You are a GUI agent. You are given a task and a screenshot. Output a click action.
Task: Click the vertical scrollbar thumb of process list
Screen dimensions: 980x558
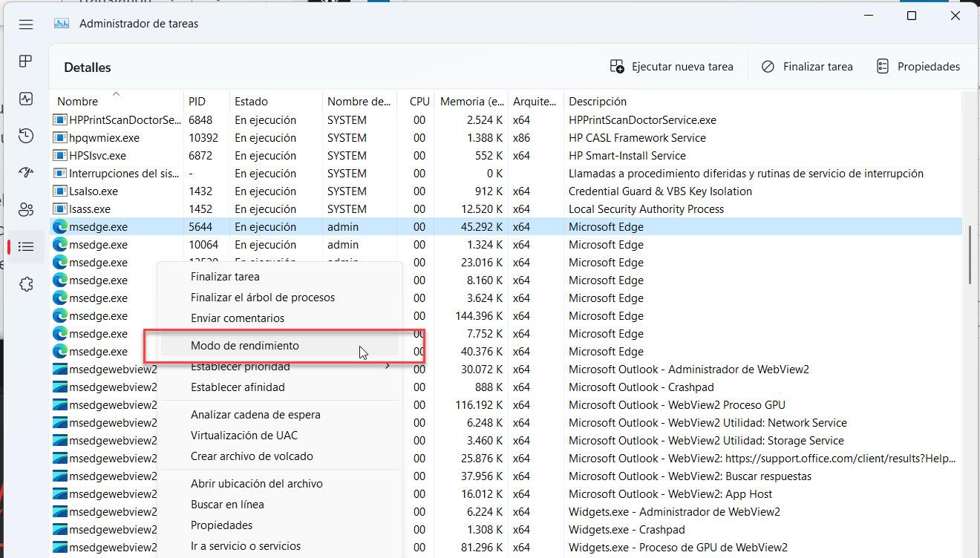[x=970, y=254]
